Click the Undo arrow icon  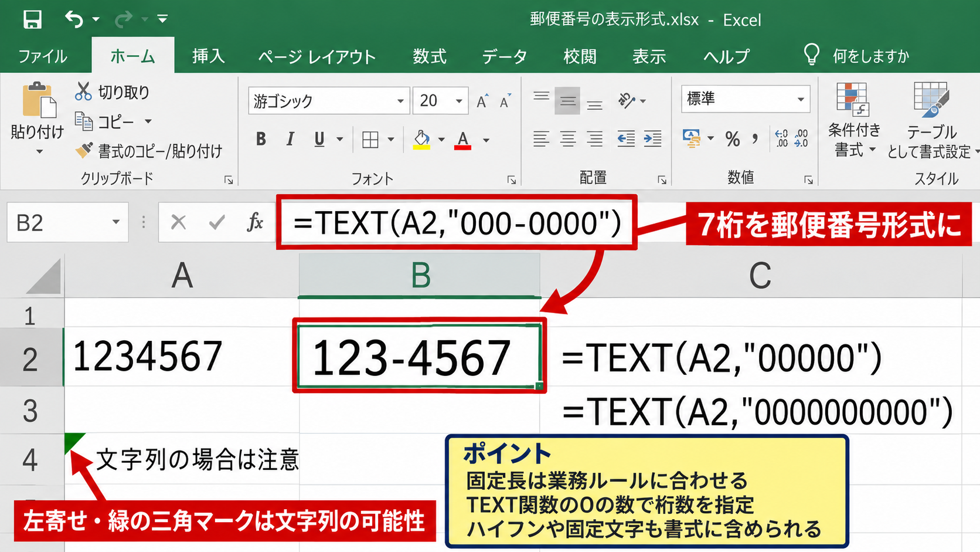point(74,19)
